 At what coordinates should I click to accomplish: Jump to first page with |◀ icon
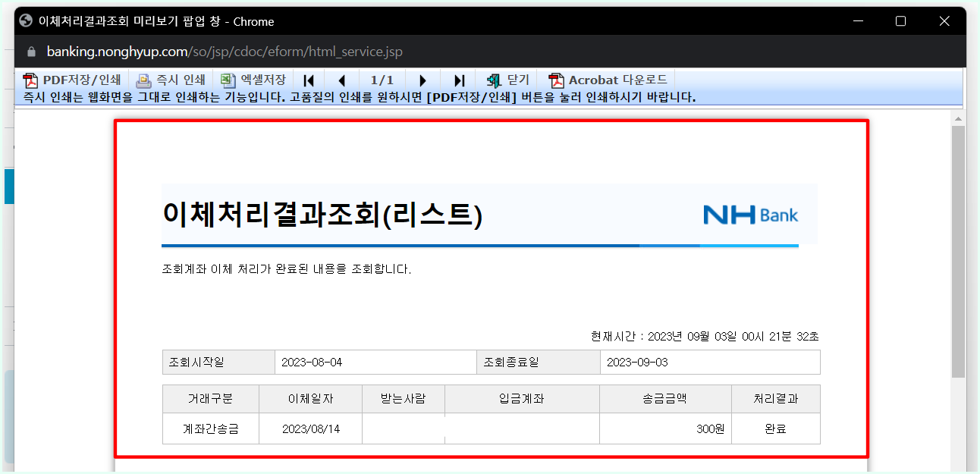308,80
